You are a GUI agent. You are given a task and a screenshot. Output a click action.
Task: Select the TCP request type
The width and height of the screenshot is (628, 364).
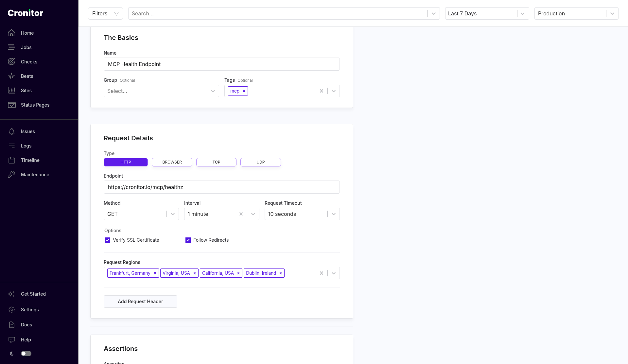pos(216,162)
